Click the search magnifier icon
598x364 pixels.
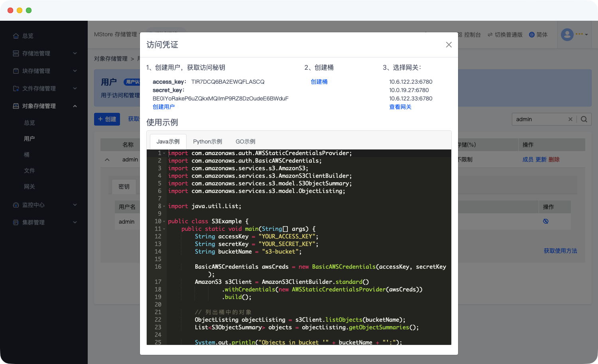pyautogui.click(x=584, y=119)
